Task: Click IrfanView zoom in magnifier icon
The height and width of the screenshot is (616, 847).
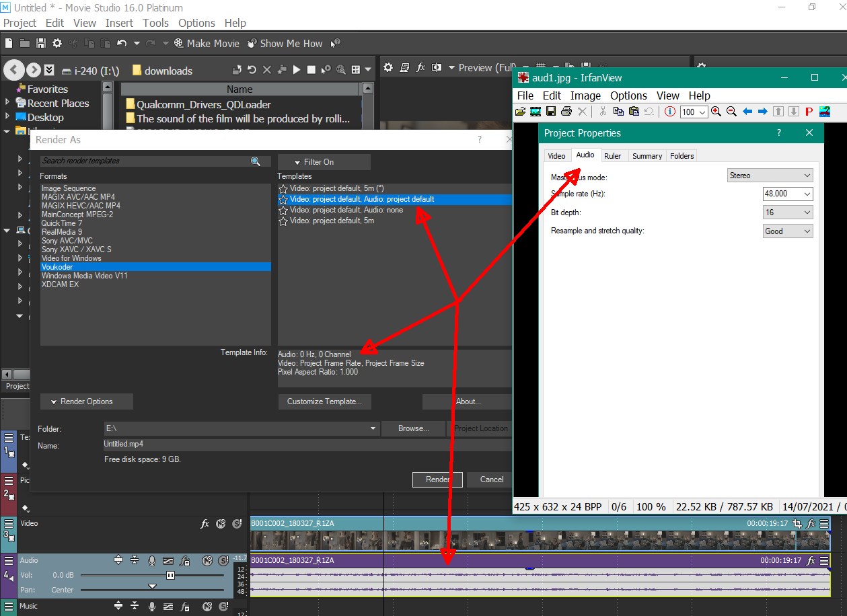Action: tap(716, 112)
